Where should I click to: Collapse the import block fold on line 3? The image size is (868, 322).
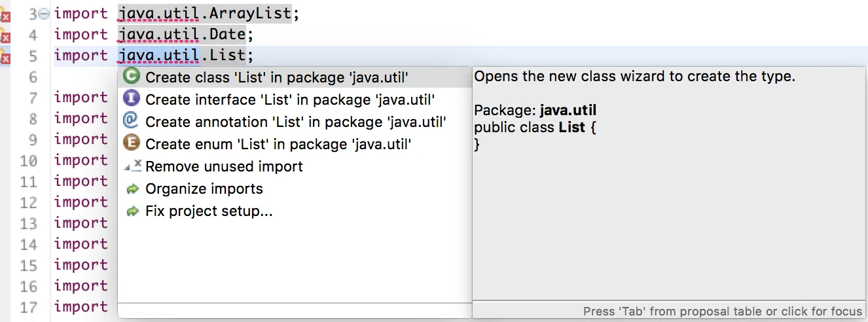45,14
